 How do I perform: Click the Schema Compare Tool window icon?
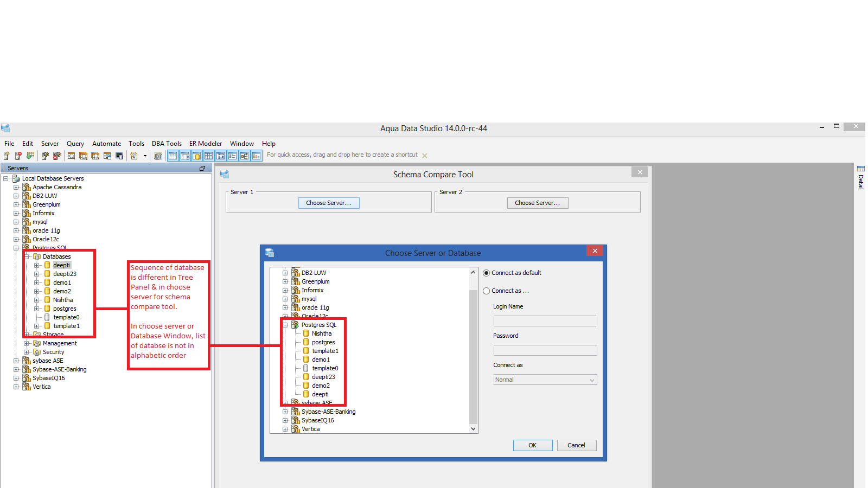coord(225,175)
